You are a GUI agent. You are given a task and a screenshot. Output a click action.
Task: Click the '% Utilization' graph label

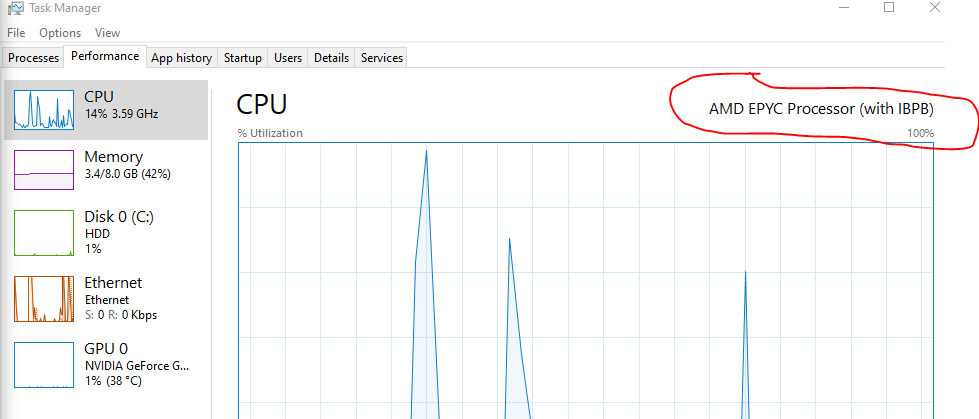(x=270, y=133)
